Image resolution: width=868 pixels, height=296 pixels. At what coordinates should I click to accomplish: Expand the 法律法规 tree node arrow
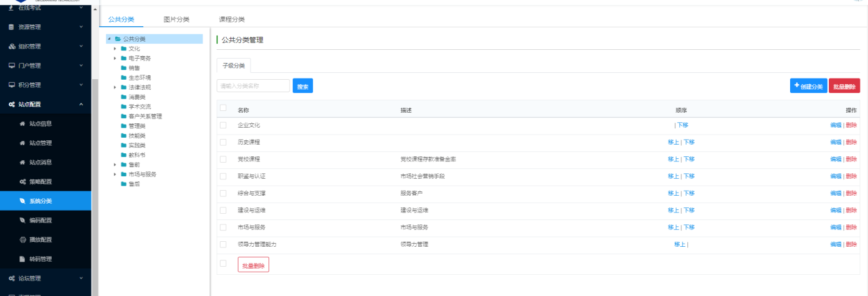tap(115, 87)
